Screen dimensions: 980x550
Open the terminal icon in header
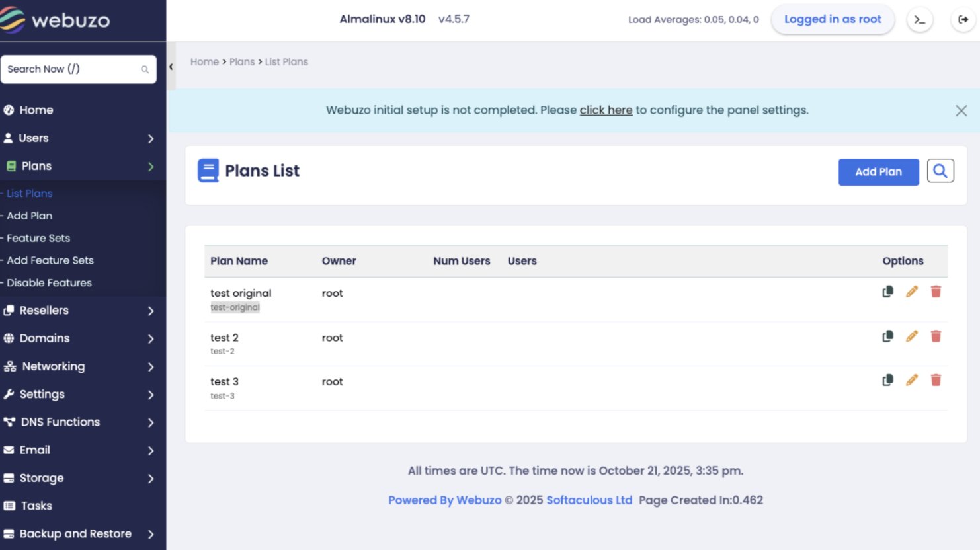point(920,20)
